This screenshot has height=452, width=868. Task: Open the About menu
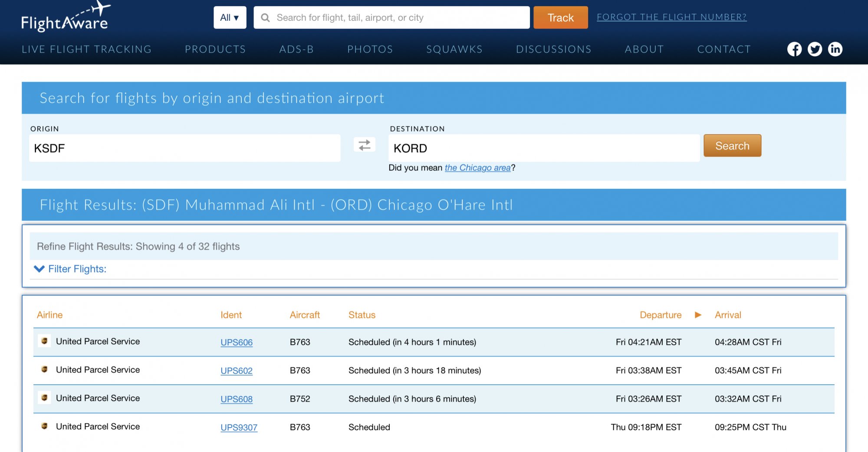click(x=644, y=49)
